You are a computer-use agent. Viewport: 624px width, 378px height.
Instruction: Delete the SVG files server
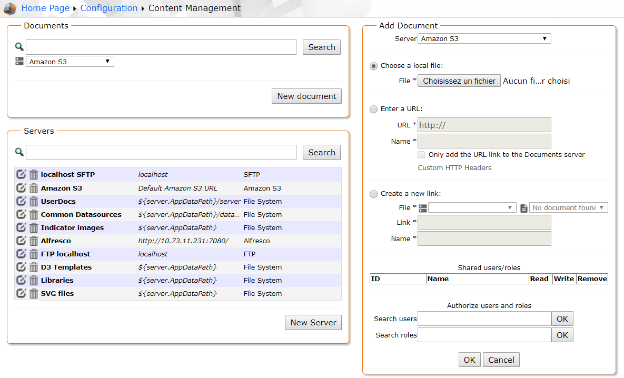34,293
